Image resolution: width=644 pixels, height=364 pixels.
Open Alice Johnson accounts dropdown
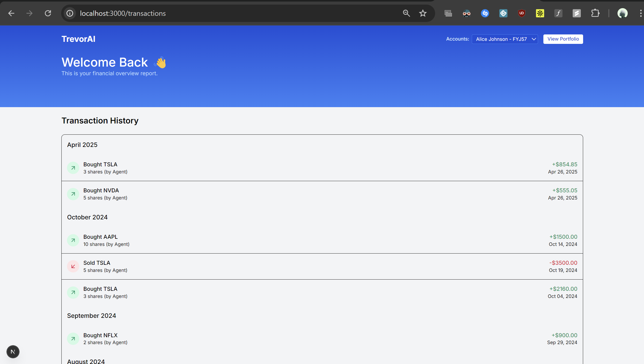pos(505,39)
